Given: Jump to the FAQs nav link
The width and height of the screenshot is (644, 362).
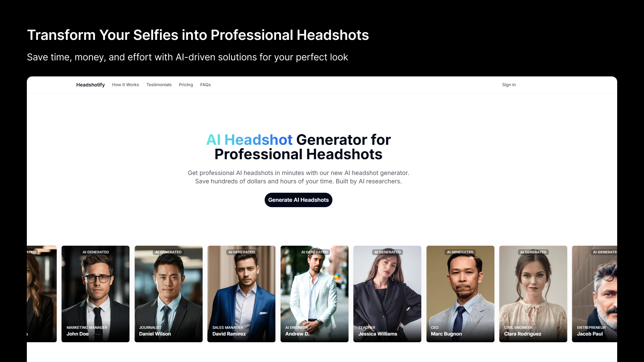Looking at the screenshot, I should tap(205, 85).
